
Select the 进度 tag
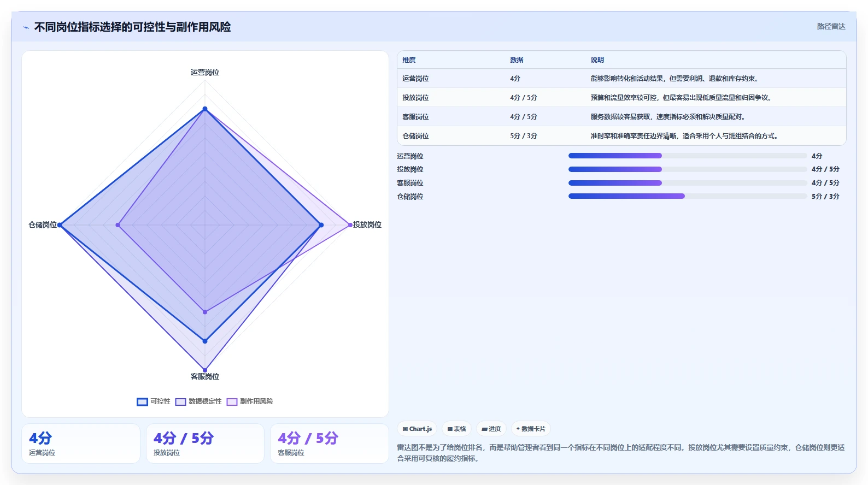491,429
